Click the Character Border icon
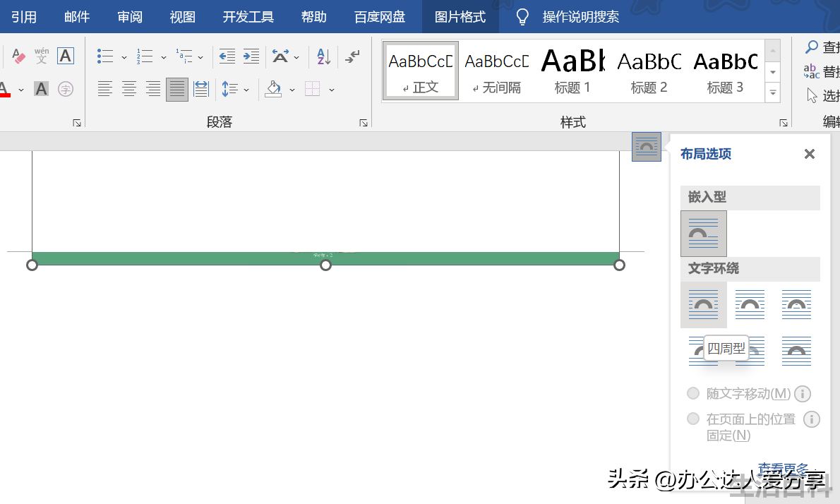The width and height of the screenshot is (840, 504). [x=66, y=56]
